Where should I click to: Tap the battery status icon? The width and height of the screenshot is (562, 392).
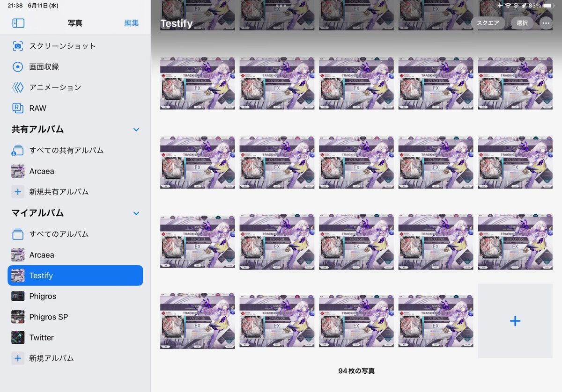click(548, 6)
